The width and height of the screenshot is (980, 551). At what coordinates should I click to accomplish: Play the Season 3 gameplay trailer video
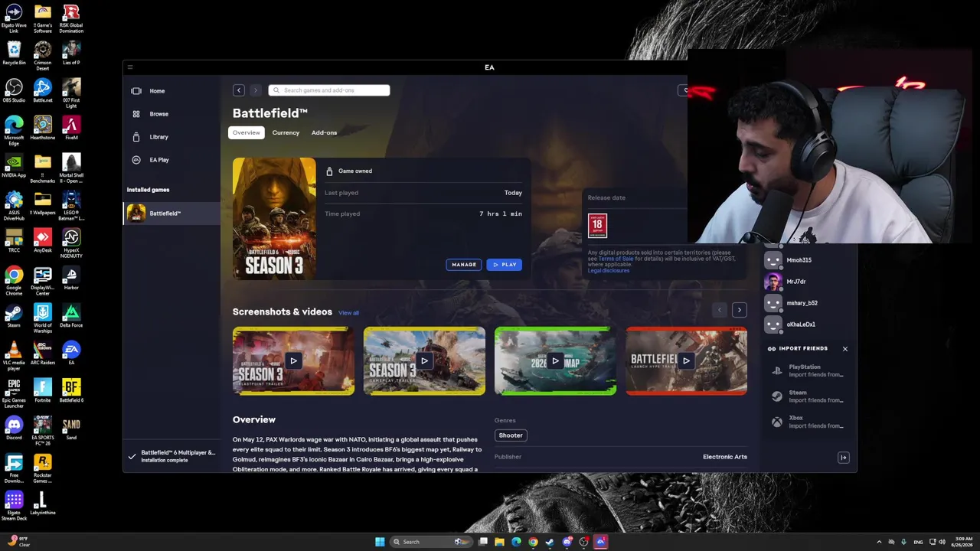coord(424,361)
